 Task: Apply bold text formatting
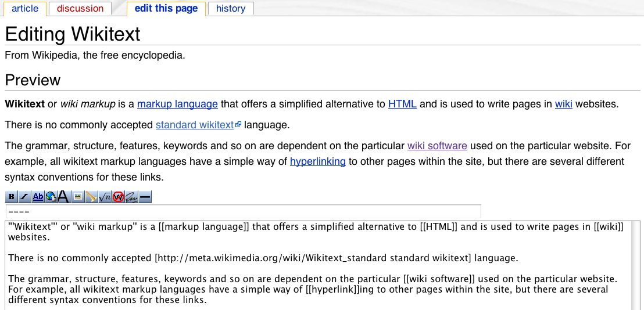(12, 197)
